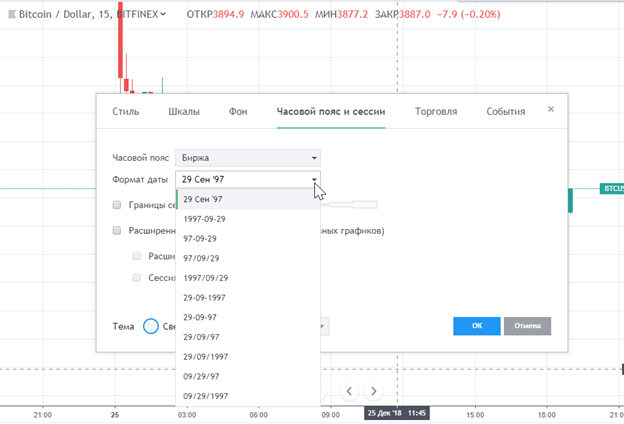
Task: Adjust the session borders line width slider
Action: tap(349, 205)
